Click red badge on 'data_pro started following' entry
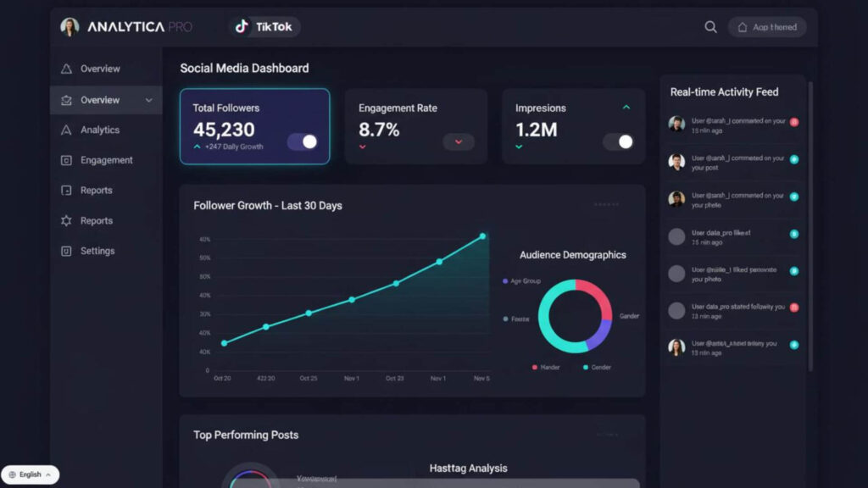 pos(794,308)
